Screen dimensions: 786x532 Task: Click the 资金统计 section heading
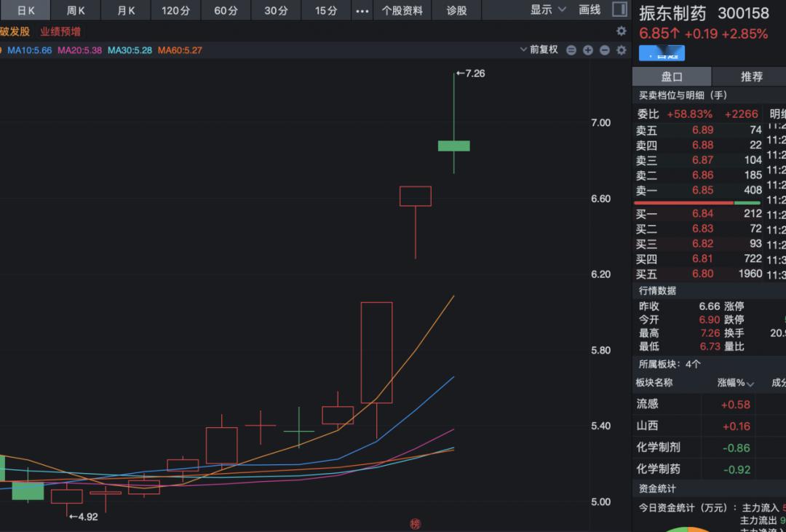[657, 488]
